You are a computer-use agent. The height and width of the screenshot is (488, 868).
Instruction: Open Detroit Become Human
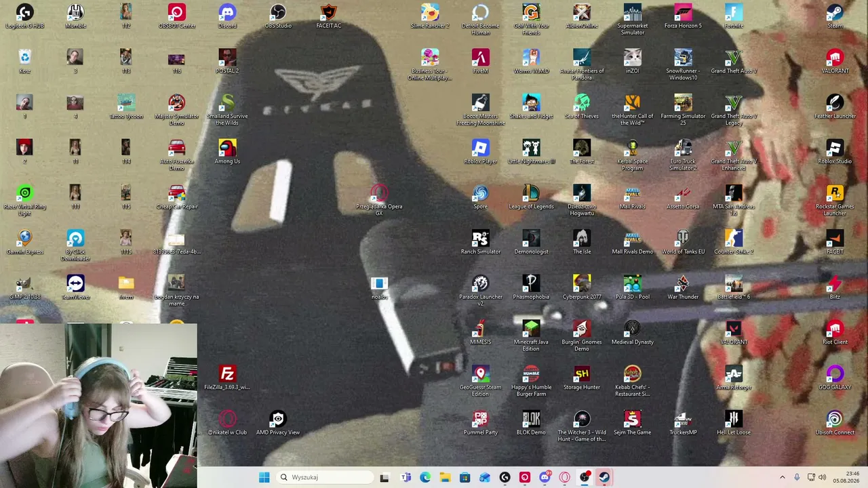click(481, 19)
